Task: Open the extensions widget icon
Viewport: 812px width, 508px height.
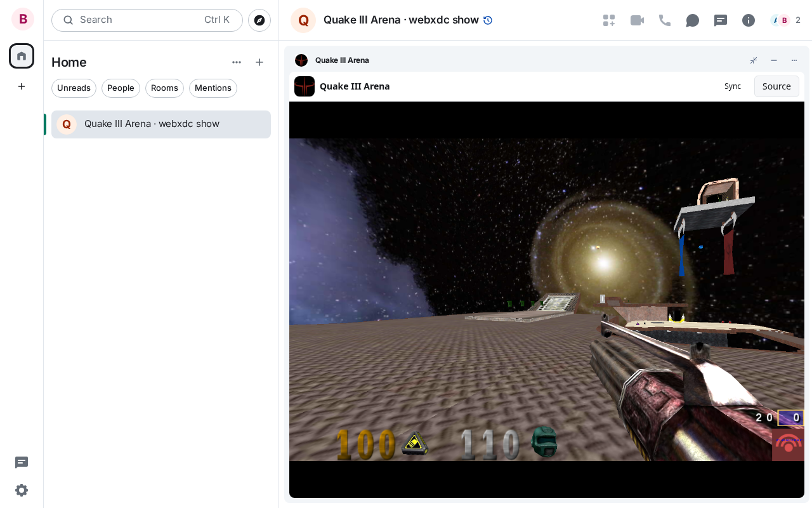Action: click(609, 20)
